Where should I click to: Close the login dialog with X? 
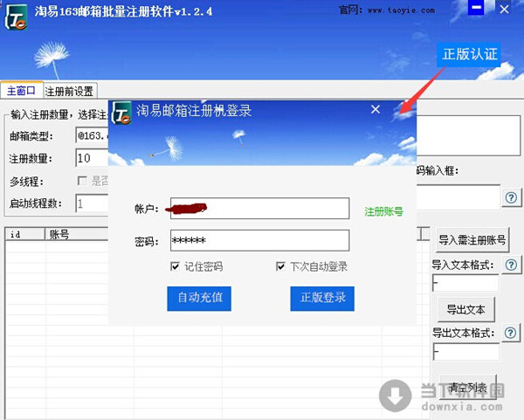pos(376,109)
